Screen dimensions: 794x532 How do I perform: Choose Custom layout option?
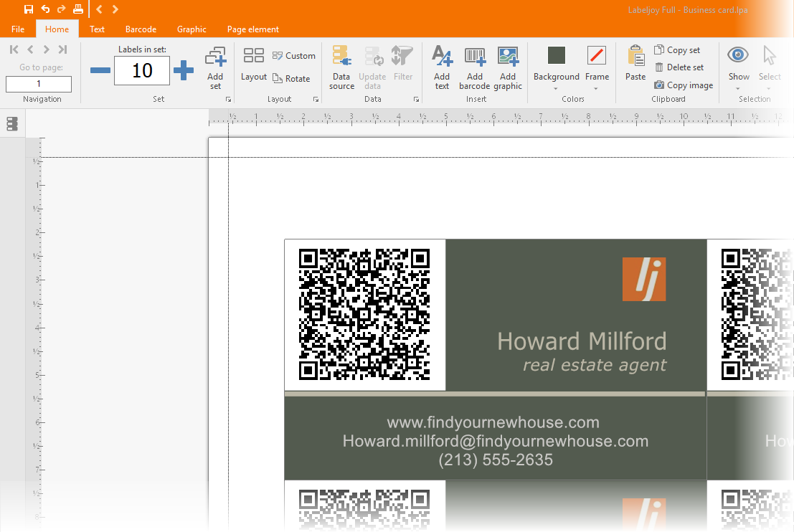[293, 56]
